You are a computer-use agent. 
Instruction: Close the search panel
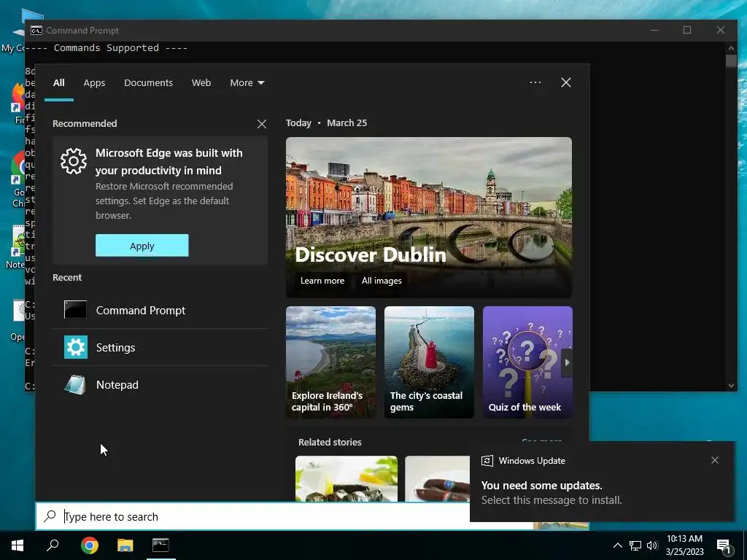click(566, 83)
